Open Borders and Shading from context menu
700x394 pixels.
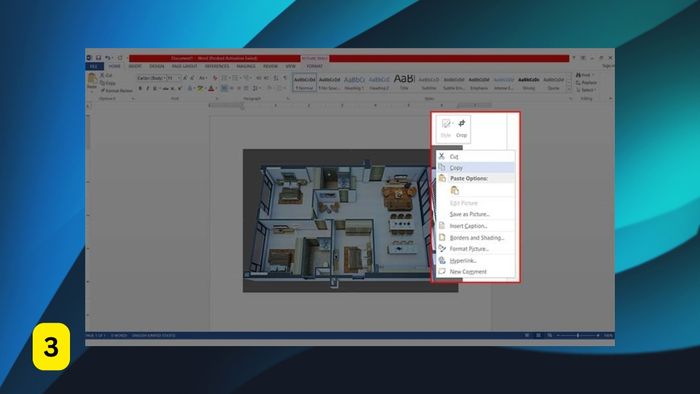(x=475, y=237)
